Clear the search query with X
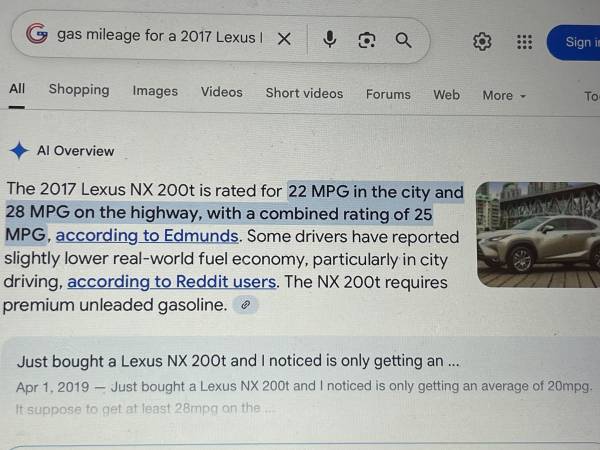Viewport: 600px width, 450px height. (x=284, y=39)
